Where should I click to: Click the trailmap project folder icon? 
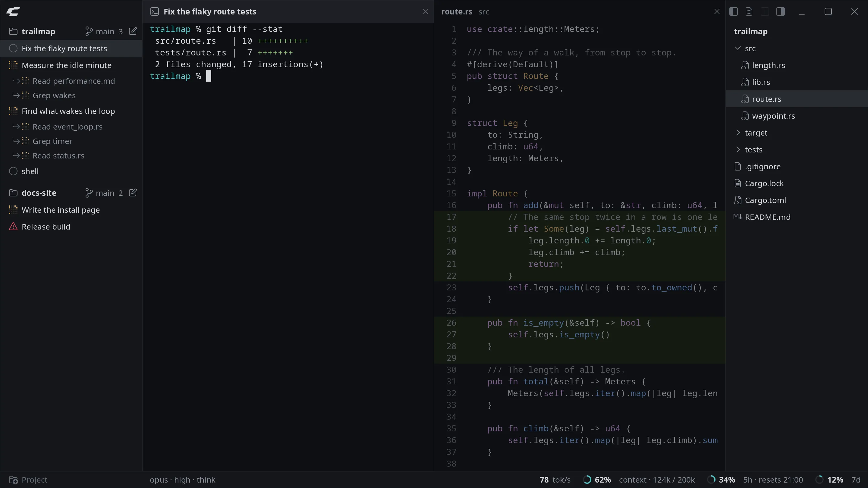point(13,31)
